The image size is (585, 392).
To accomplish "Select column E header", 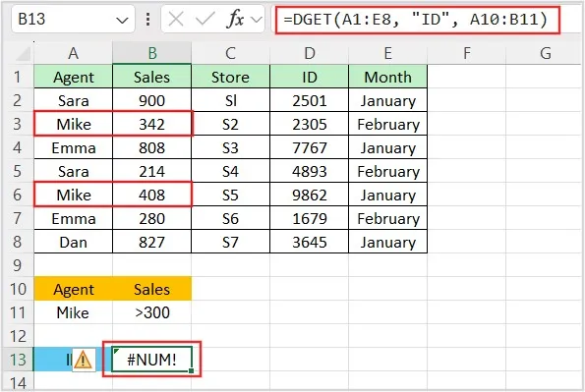I will click(388, 53).
